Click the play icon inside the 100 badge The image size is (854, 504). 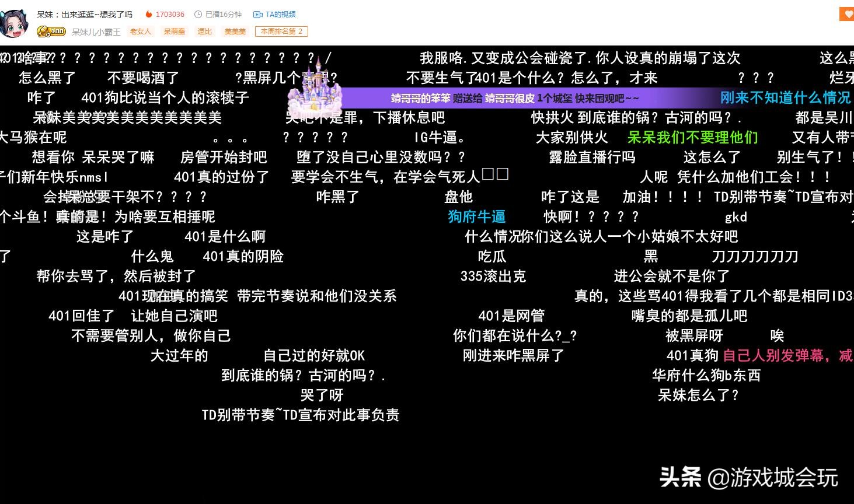pyautogui.click(x=48, y=34)
